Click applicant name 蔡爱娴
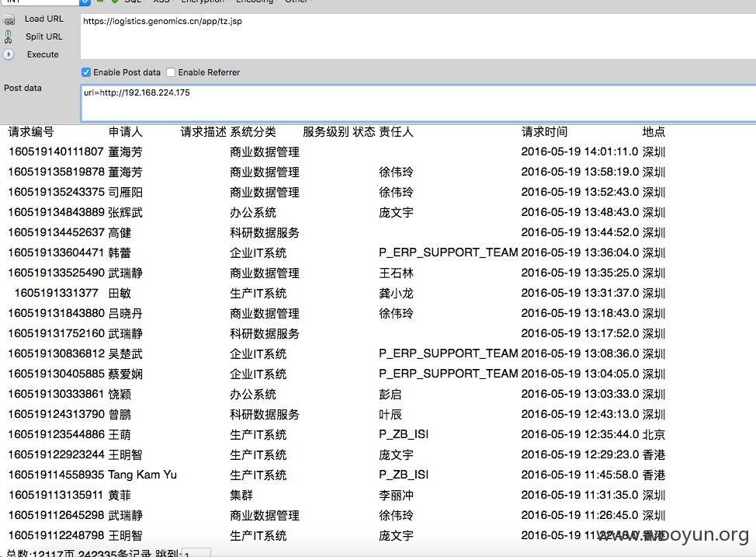This screenshot has width=756, height=557. coord(126,374)
